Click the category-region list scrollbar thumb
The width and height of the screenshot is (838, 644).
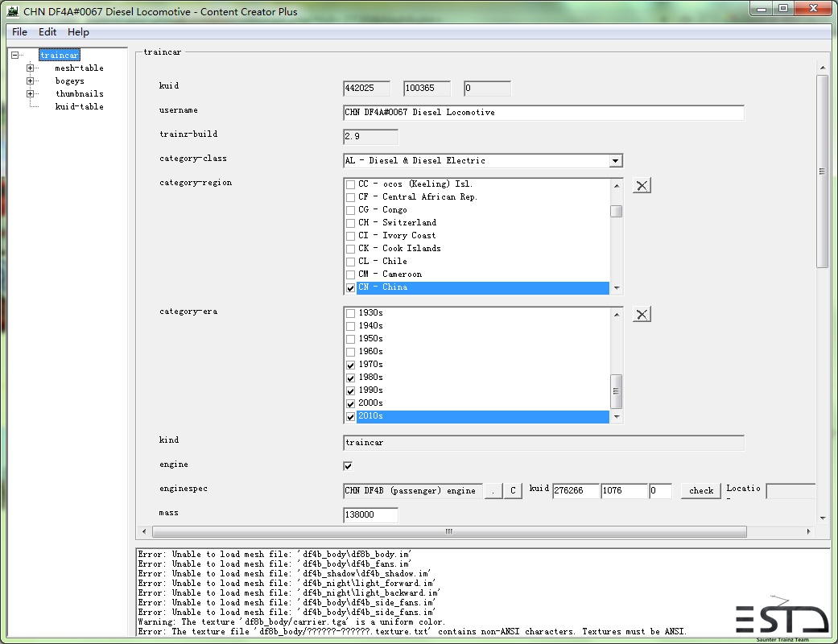(x=616, y=211)
